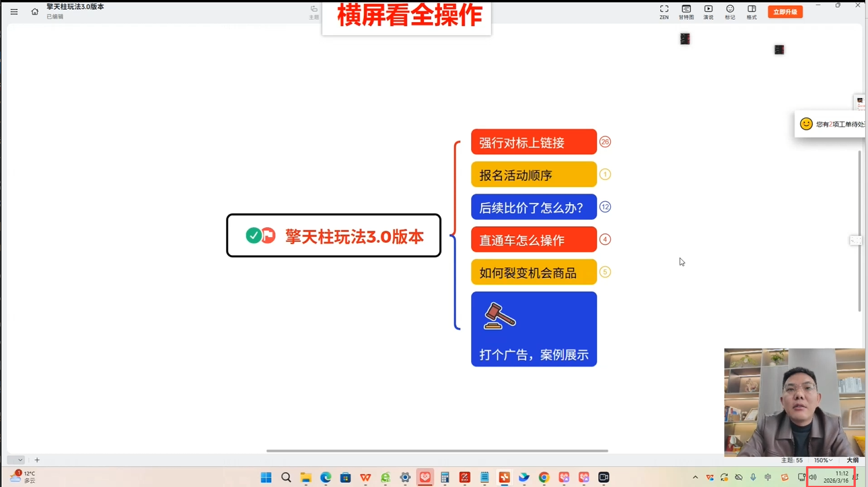Open Google Chrome from the taskbar

(544, 477)
